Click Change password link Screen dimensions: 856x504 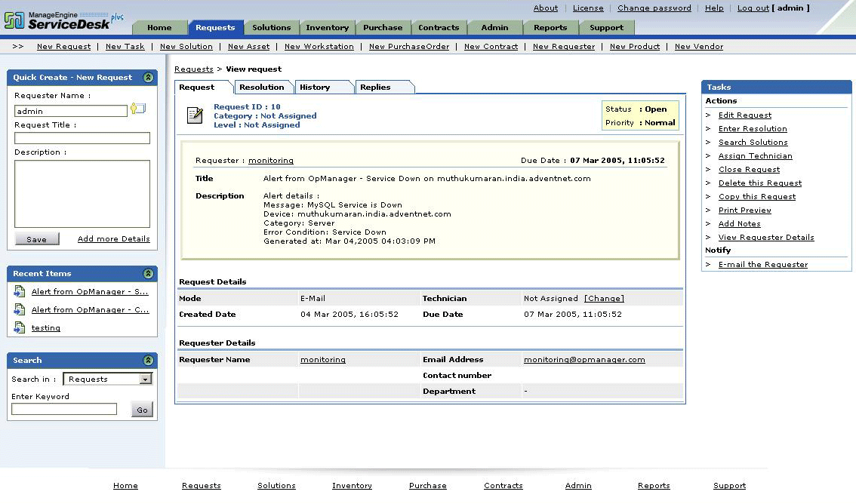[654, 8]
